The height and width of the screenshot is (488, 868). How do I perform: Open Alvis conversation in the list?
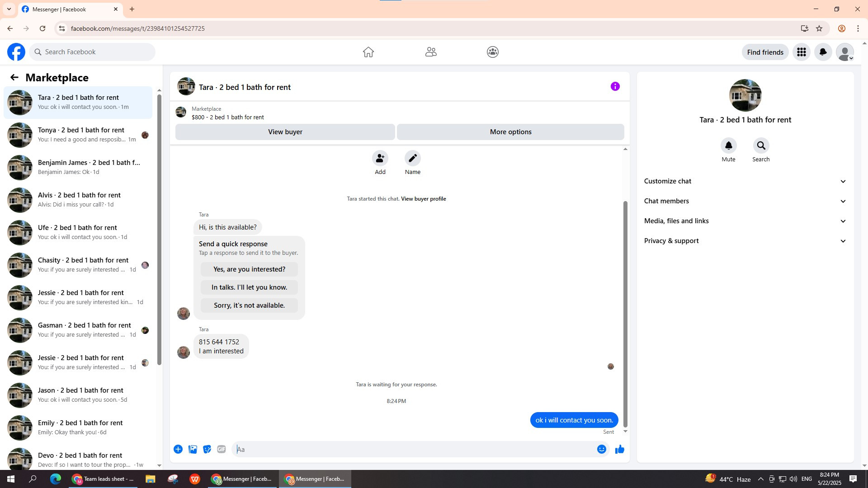coord(78,200)
